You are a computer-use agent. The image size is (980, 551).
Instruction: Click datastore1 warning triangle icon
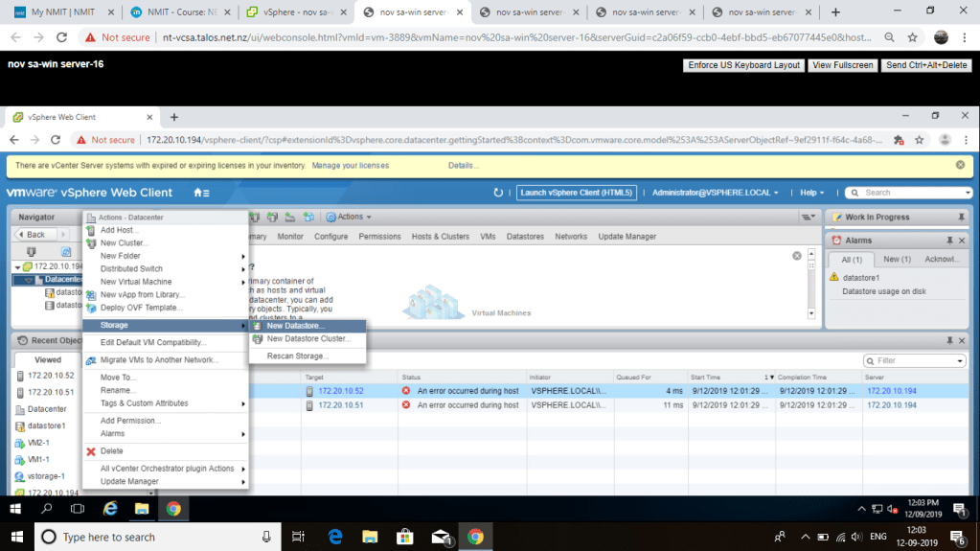pyautogui.click(x=834, y=278)
